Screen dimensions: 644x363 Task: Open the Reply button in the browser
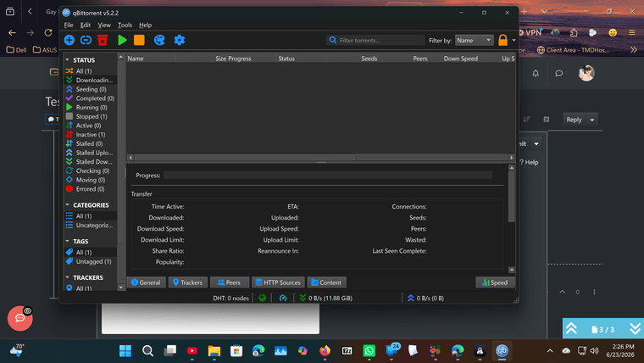(x=574, y=120)
